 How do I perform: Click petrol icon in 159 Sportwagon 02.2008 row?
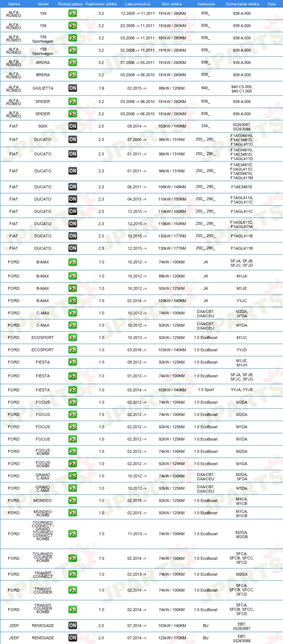point(73,50)
